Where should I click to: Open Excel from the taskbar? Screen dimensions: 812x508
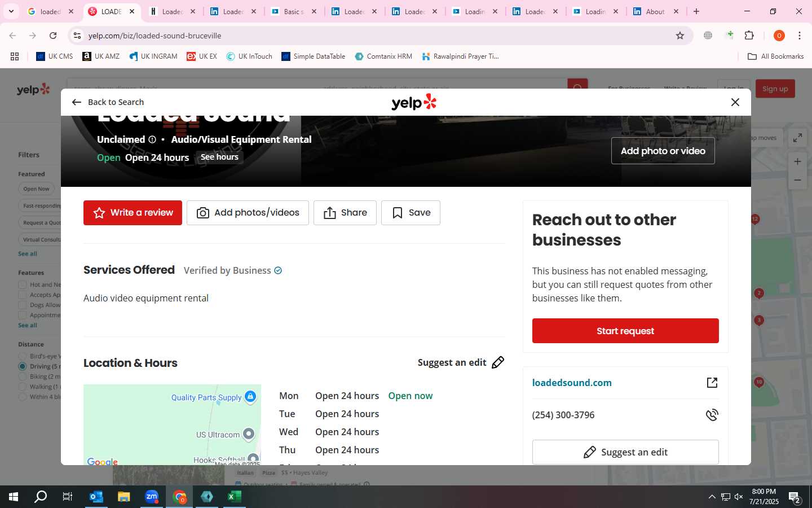[x=235, y=497]
